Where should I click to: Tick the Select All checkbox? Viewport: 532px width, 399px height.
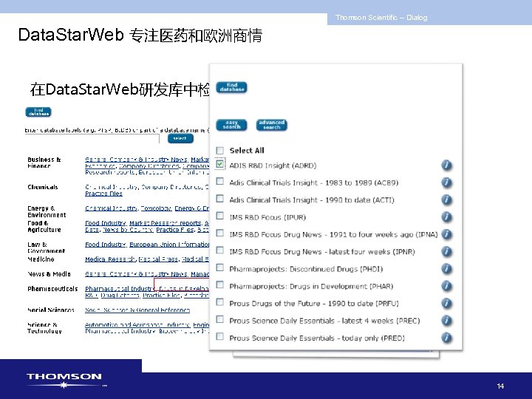point(220,150)
